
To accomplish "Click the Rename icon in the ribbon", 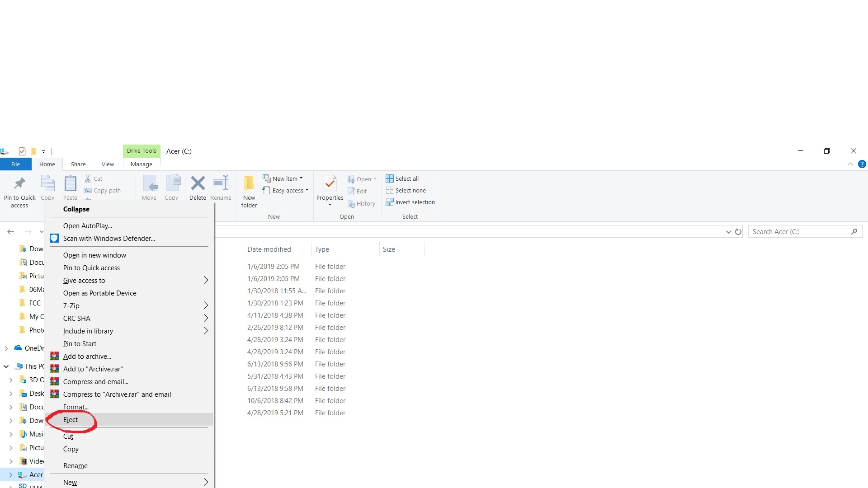I will click(221, 187).
